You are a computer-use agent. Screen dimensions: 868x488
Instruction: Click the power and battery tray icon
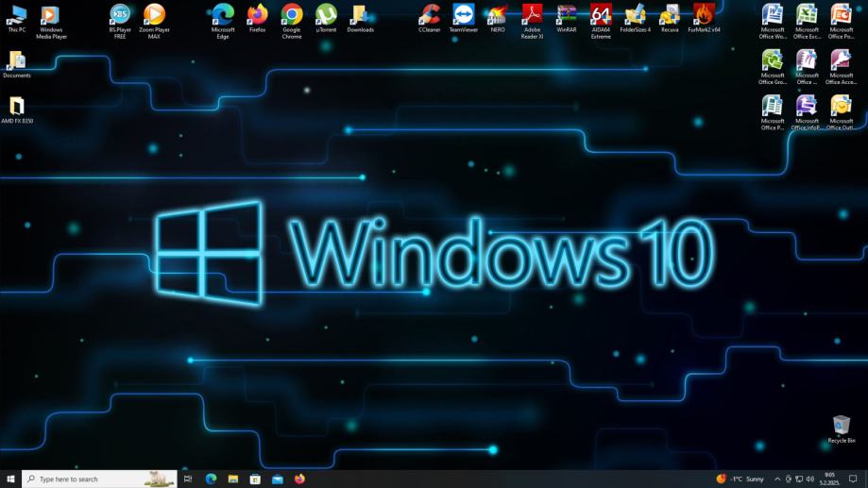tap(789, 480)
